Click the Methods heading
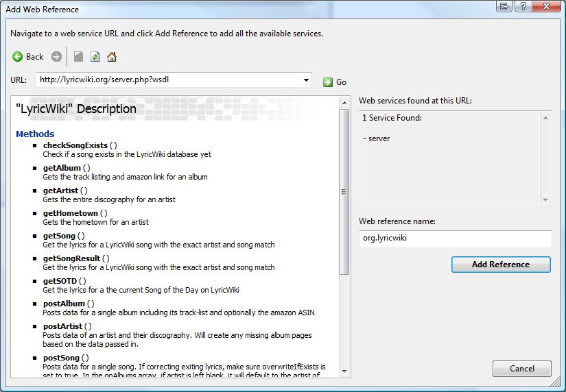The width and height of the screenshot is (566, 392). click(35, 134)
